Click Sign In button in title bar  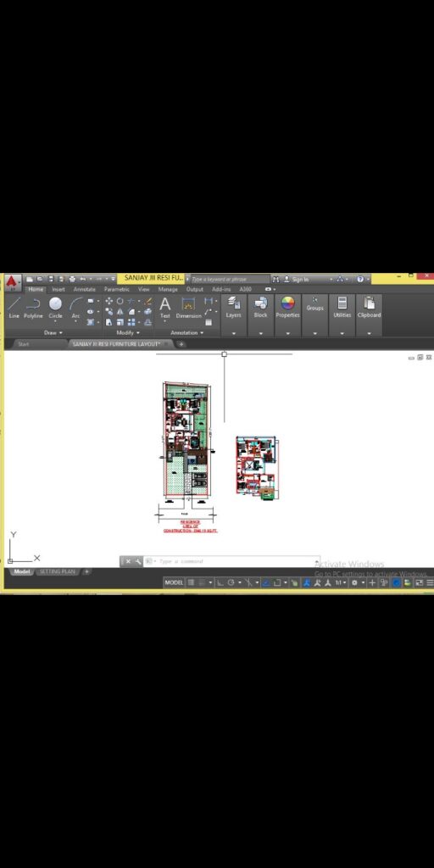click(x=296, y=279)
